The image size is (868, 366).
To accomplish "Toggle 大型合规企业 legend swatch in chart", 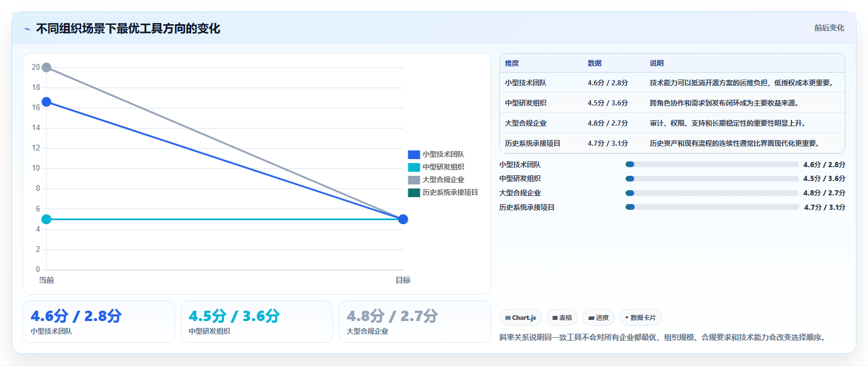I will (414, 180).
